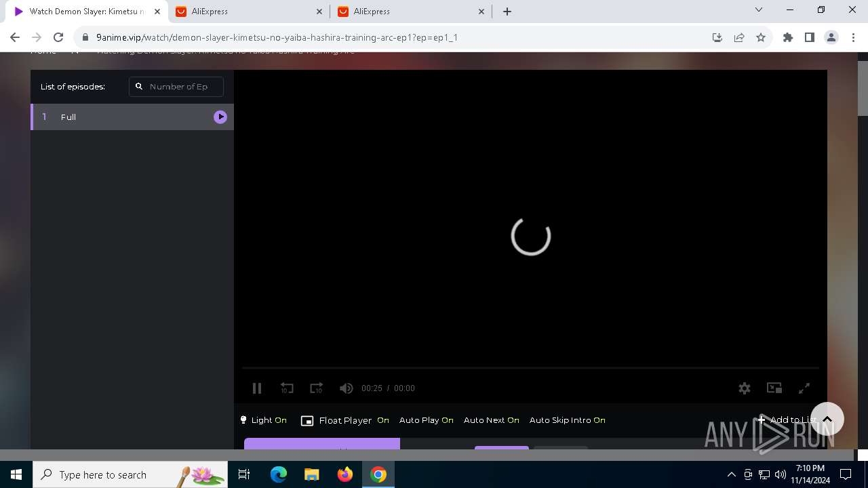Launch Microsoft Edge from taskbar
This screenshot has width=868, height=488.
[x=279, y=474]
